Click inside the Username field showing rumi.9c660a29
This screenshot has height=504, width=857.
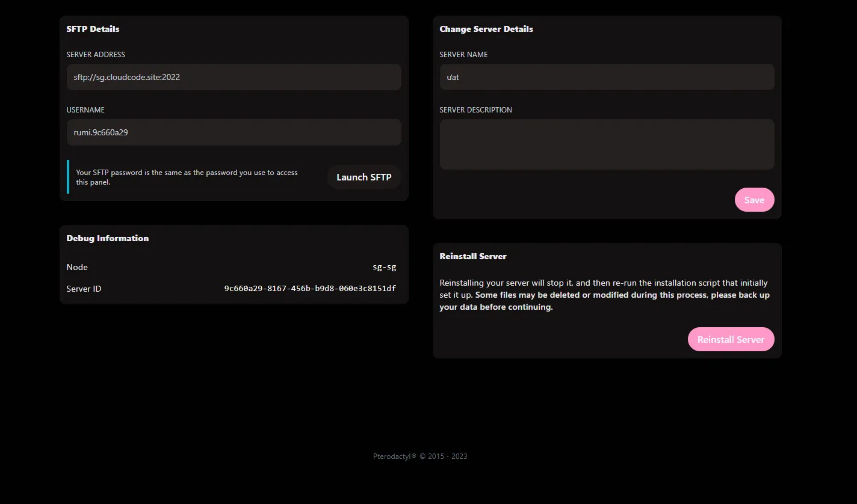(x=234, y=132)
